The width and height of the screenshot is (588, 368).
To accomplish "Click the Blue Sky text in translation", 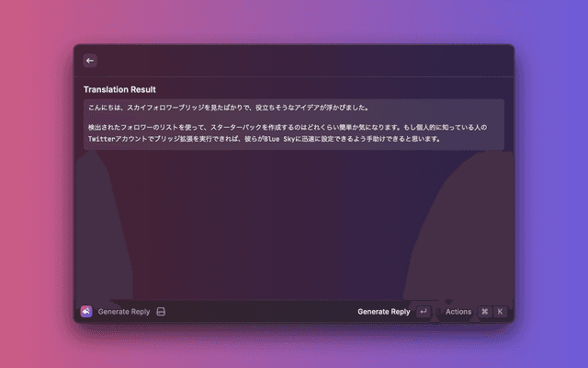I will tap(278, 140).
